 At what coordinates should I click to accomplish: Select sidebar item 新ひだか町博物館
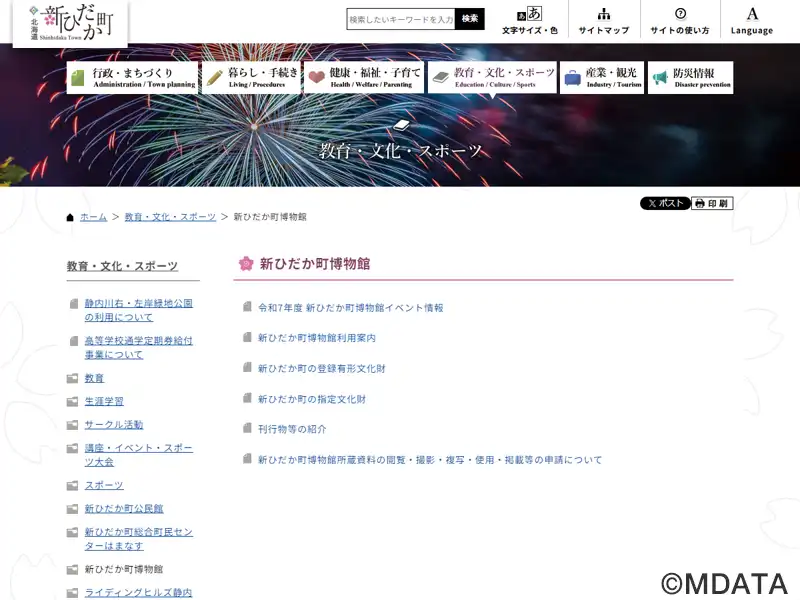[123, 569]
